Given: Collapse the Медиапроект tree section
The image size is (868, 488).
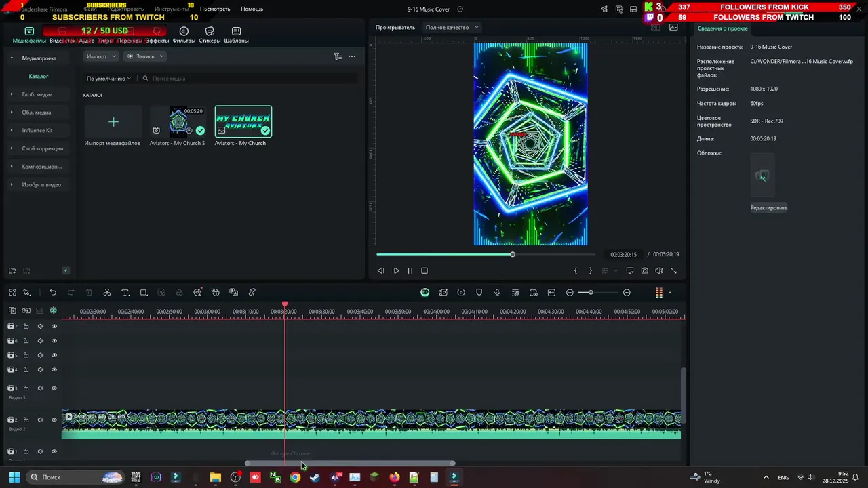Looking at the screenshot, I should point(12,58).
